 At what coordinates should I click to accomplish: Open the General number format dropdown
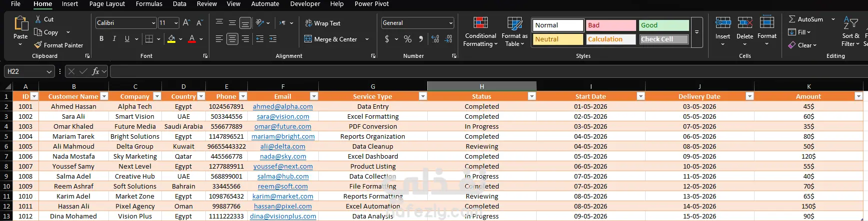(x=451, y=23)
